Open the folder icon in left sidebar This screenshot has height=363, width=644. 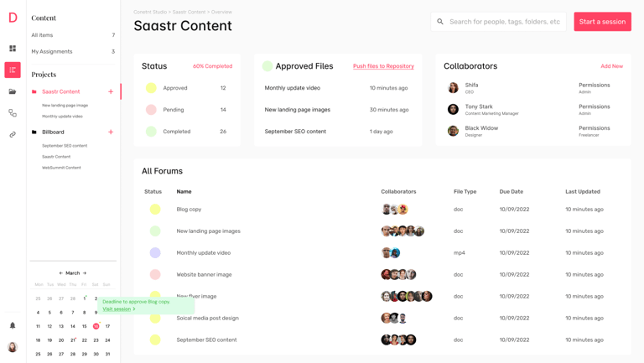(x=13, y=91)
